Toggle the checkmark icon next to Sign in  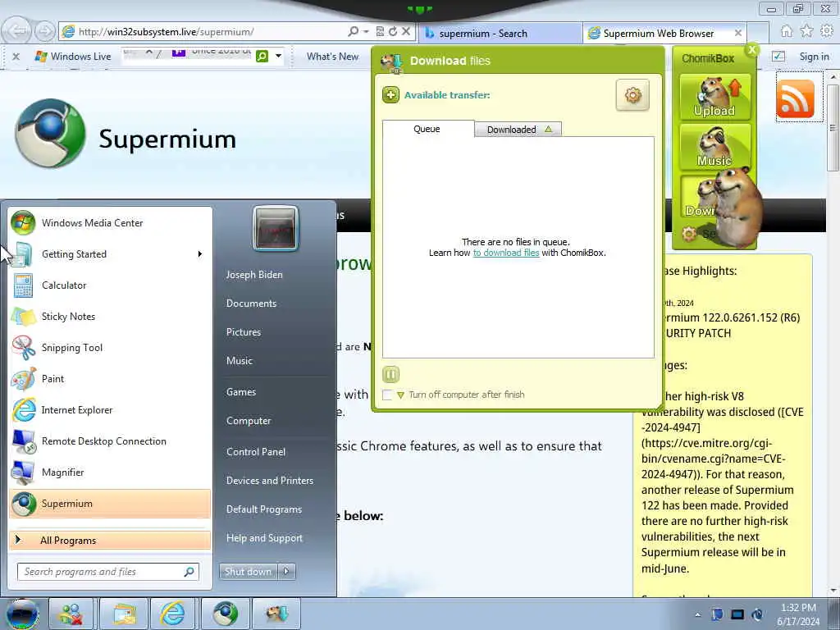click(x=778, y=57)
